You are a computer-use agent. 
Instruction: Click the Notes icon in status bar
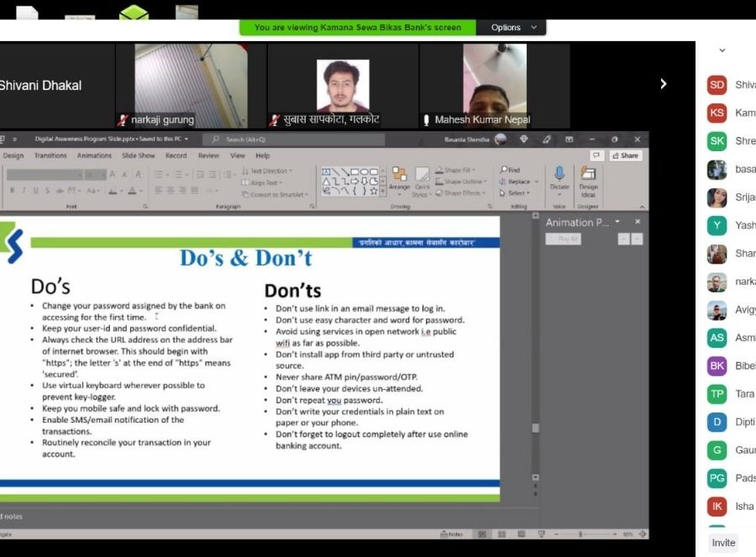[x=451, y=534]
